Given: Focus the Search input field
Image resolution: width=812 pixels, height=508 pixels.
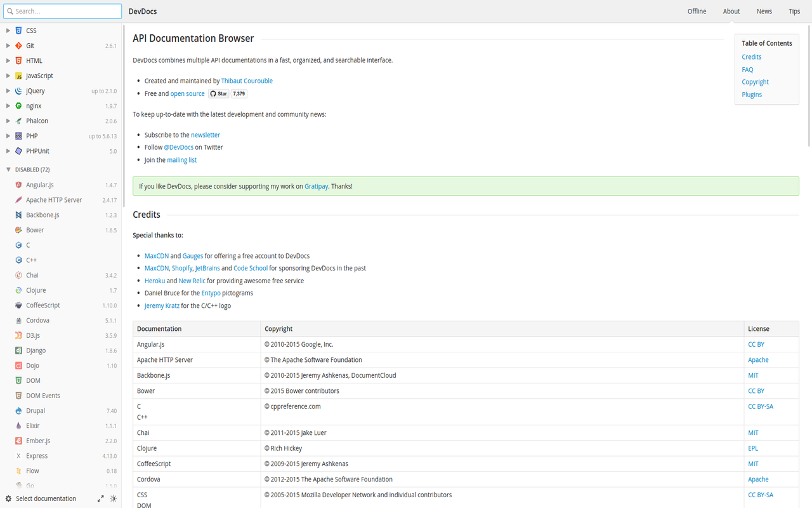Looking at the screenshot, I should [62, 11].
